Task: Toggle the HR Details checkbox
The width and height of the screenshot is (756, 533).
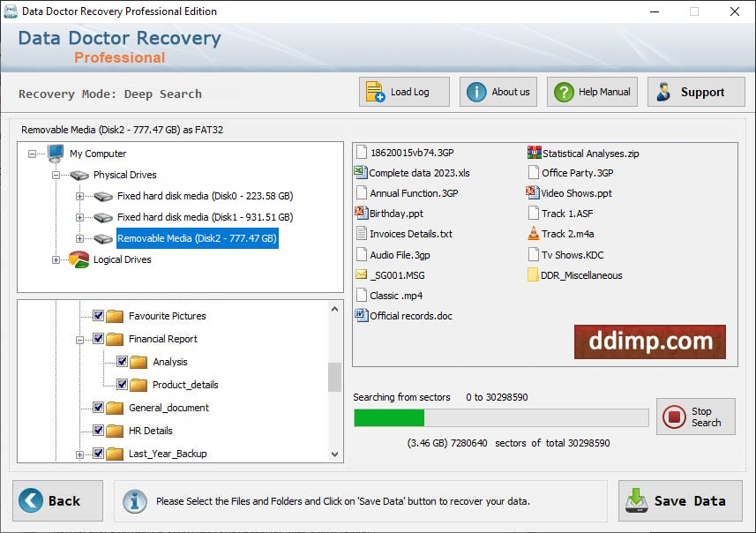Action: pos(97,431)
